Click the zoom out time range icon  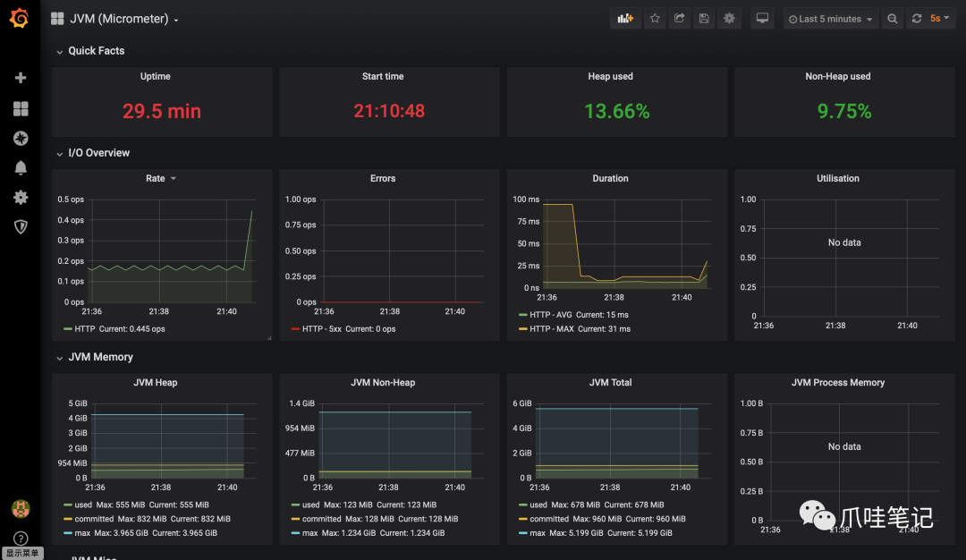point(892,19)
